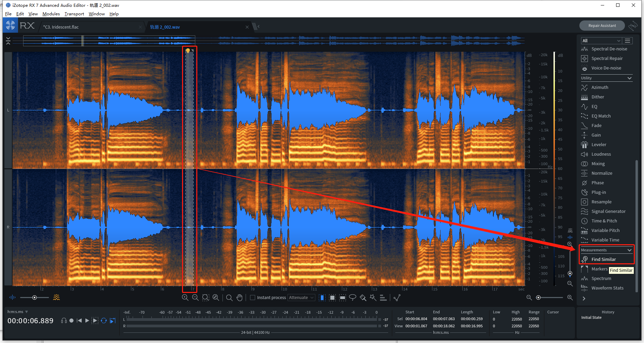Toggle loop playback
The image size is (644, 343).
pyautogui.click(x=104, y=321)
